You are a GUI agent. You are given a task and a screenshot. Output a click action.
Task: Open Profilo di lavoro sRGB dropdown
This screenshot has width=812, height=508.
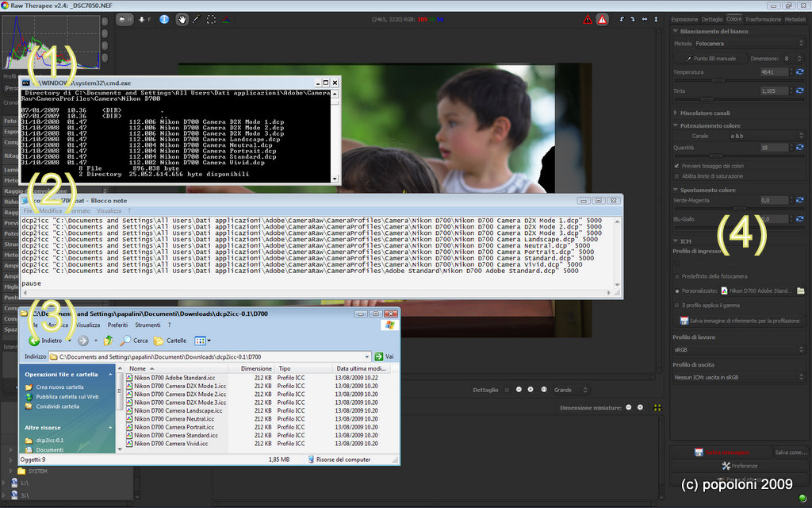coord(739,350)
